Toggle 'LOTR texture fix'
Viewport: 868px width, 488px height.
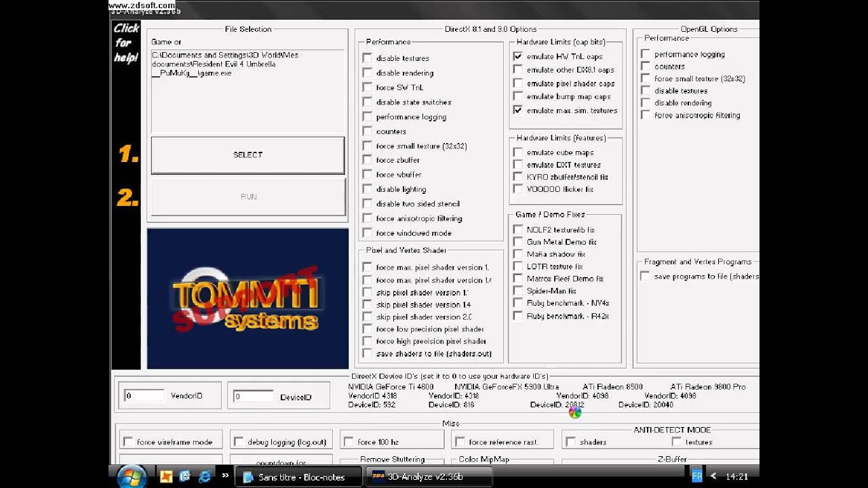[x=518, y=266]
